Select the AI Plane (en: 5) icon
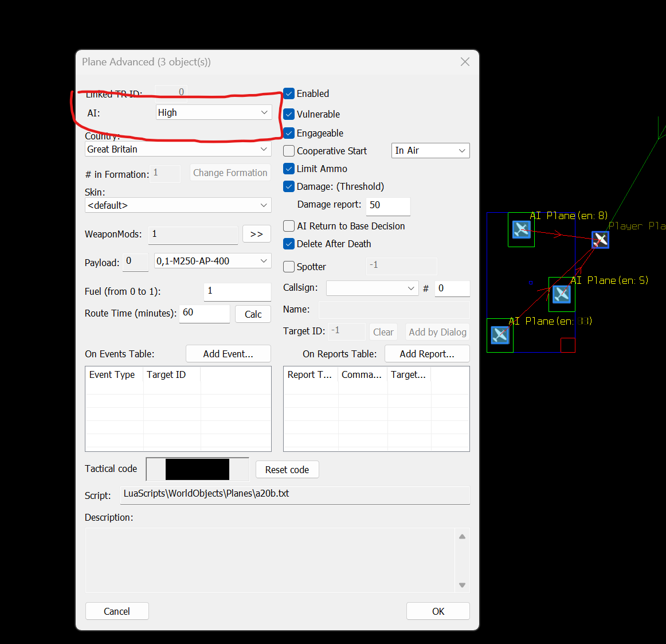 562,294
